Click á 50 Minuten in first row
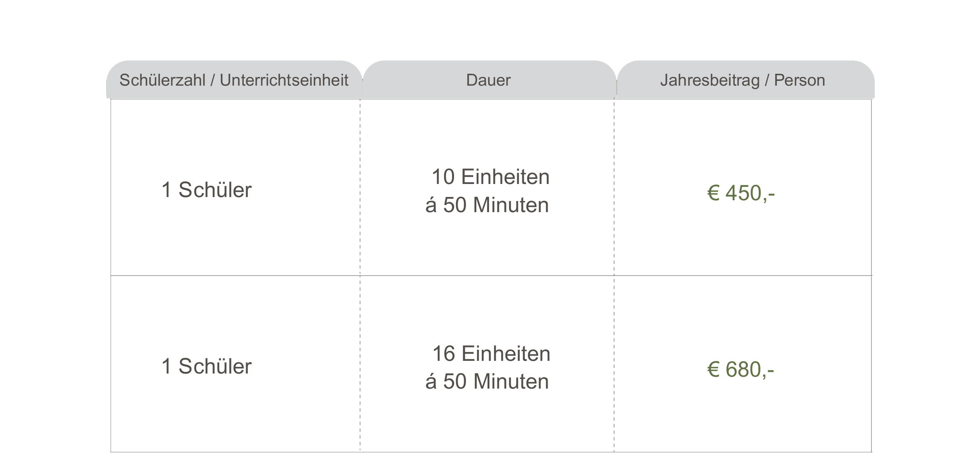Viewport: 980px width, 456px height. pyautogui.click(x=487, y=205)
